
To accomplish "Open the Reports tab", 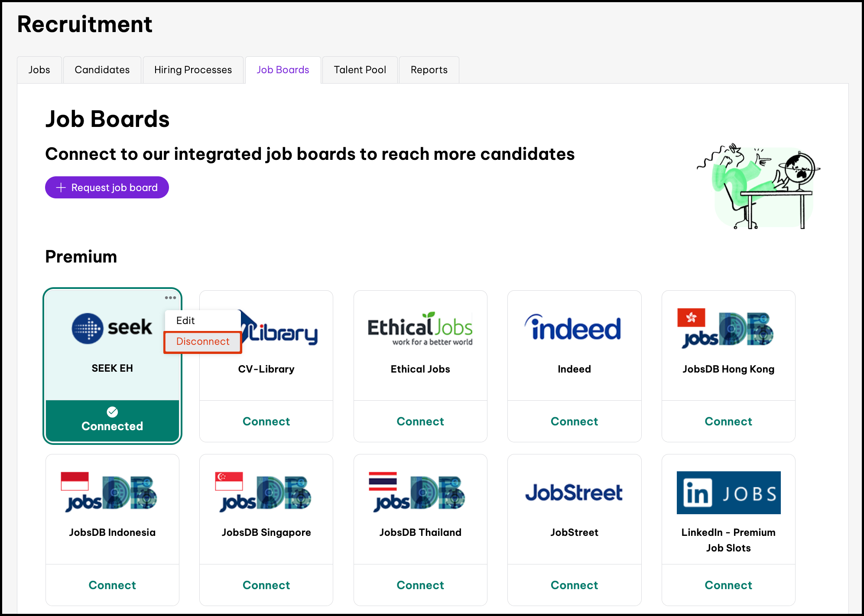I will point(429,70).
